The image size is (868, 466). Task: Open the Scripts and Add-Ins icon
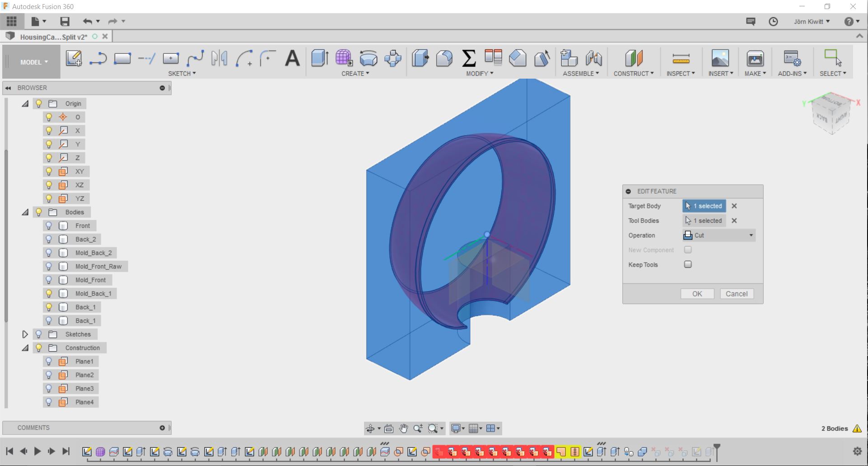tap(792, 58)
